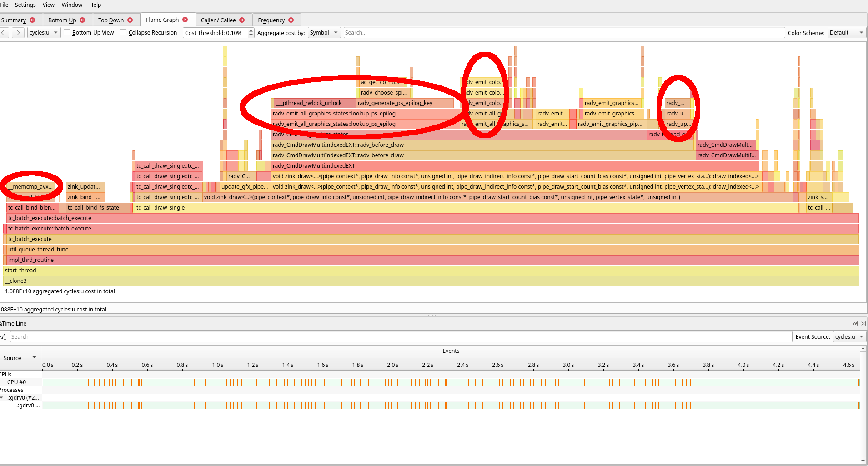The width and height of the screenshot is (868, 466).
Task: Go back with the left arrow button
Action: pyautogui.click(x=4, y=33)
